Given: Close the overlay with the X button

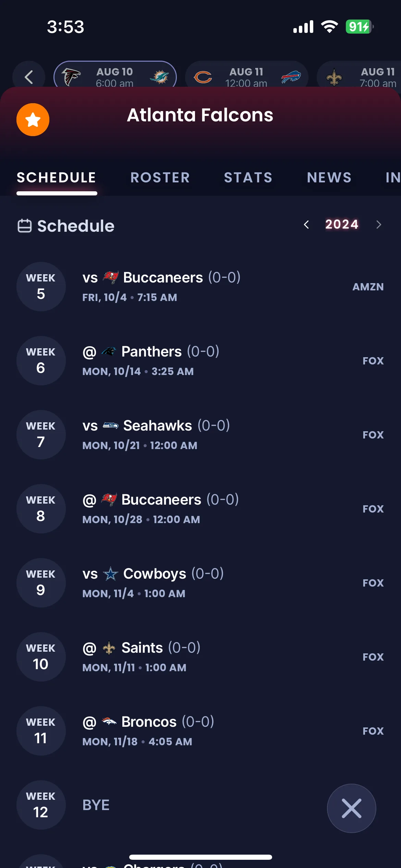Looking at the screenshot, I should [x=352, y=808].
